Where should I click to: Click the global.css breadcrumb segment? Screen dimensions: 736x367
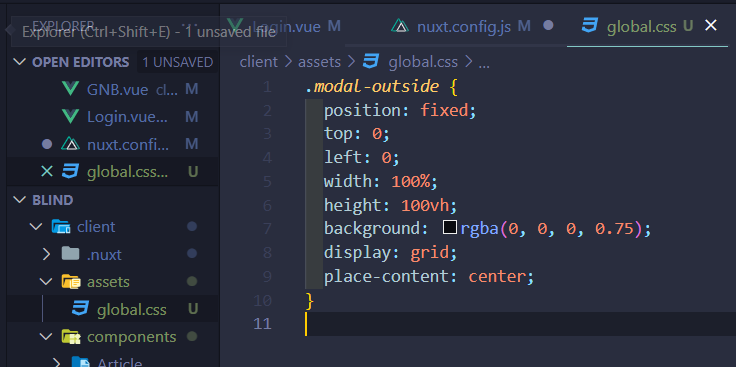click(423, 62)
